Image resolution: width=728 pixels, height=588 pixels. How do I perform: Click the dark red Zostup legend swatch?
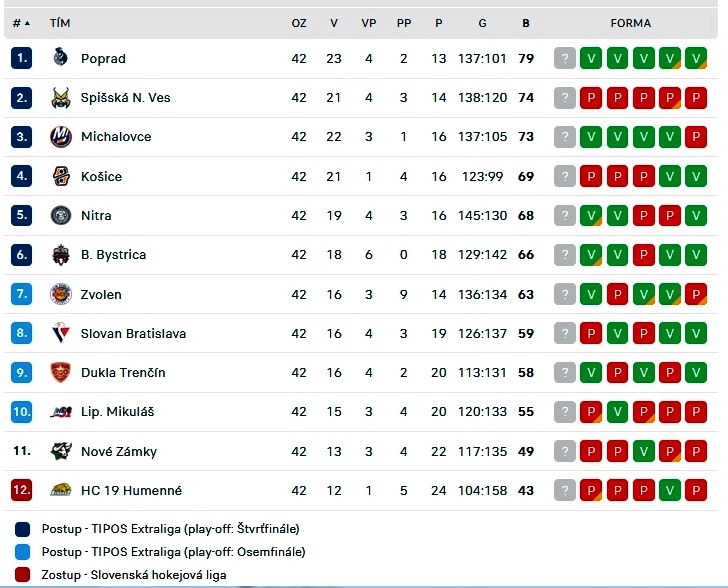click(x=22, y=575)
